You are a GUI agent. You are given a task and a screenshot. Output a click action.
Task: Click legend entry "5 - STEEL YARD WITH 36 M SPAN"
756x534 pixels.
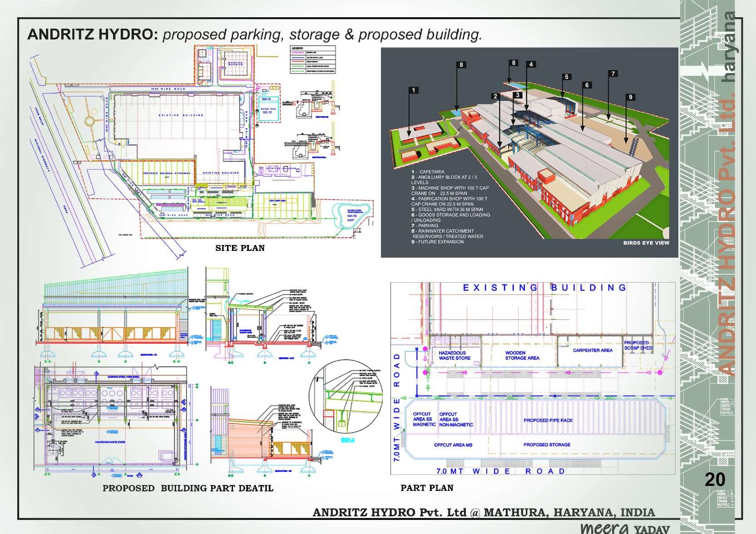point(447,210)
